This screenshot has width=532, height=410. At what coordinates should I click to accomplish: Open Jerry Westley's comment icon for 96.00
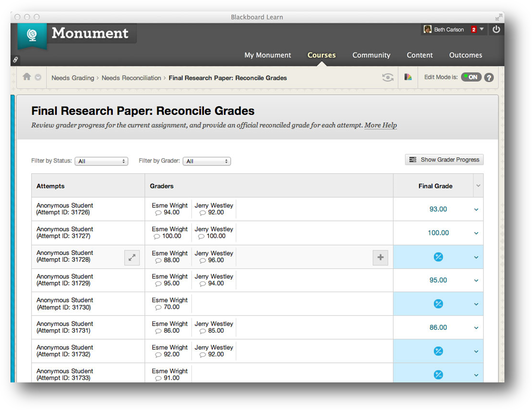point(203,261)
